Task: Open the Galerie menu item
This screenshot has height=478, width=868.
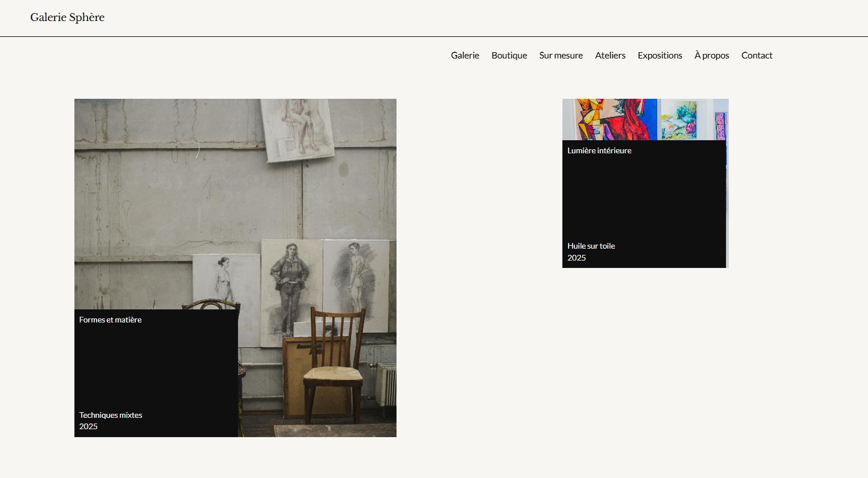Action: [x=465, y=56]
